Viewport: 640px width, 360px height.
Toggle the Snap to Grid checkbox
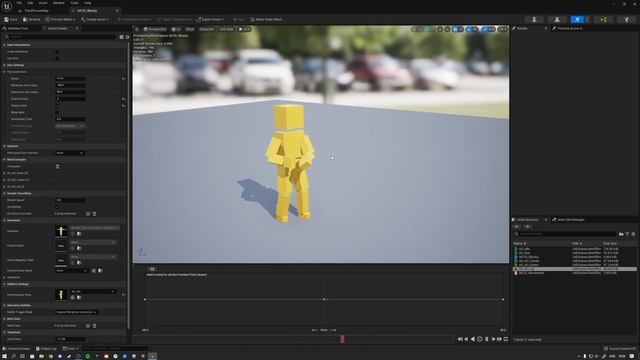coord(57,106)
